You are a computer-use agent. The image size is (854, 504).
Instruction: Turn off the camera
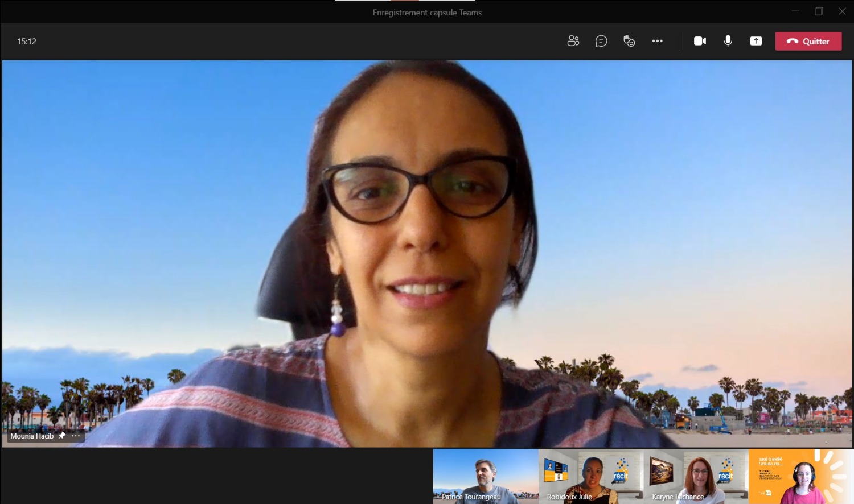click(x=700, y=41)
